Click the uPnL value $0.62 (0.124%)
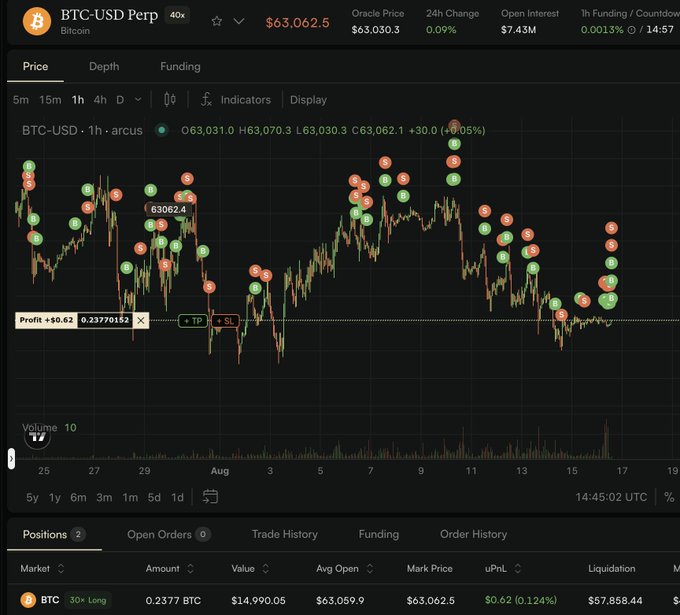Viewport: 680px width, 615px height. 521,600
